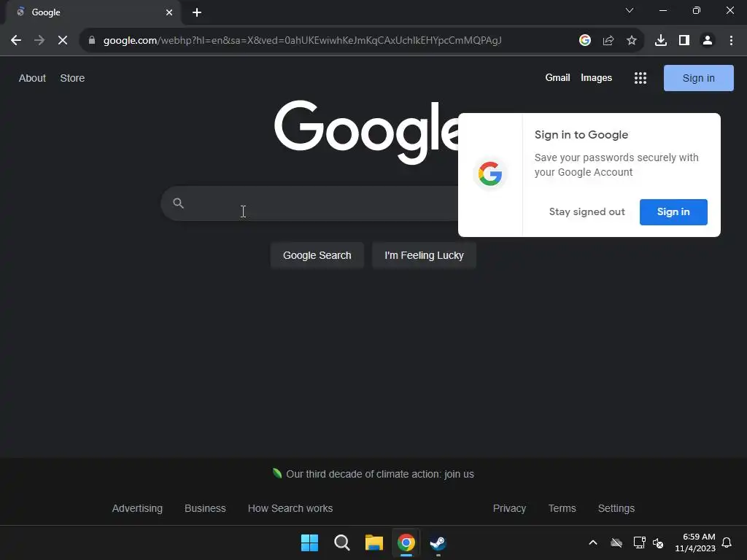Screen dimensions: 747x560
Task: Open the Gmail link
Action: (x=557, y=77)
